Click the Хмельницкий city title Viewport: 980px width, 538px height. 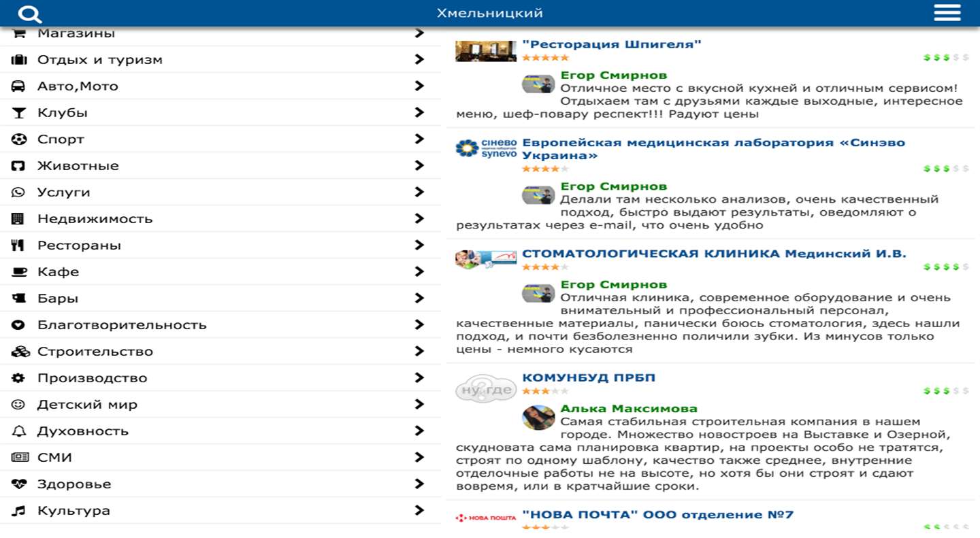[490, 14]
